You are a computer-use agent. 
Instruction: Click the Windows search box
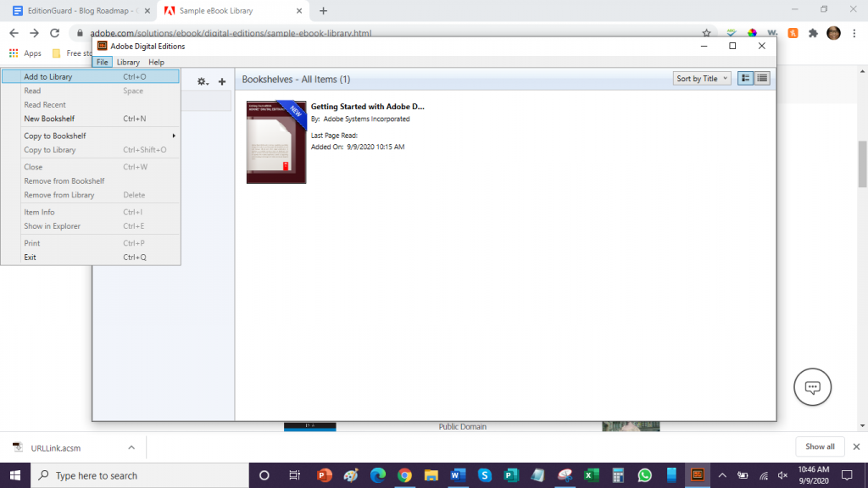click(140, 475)
